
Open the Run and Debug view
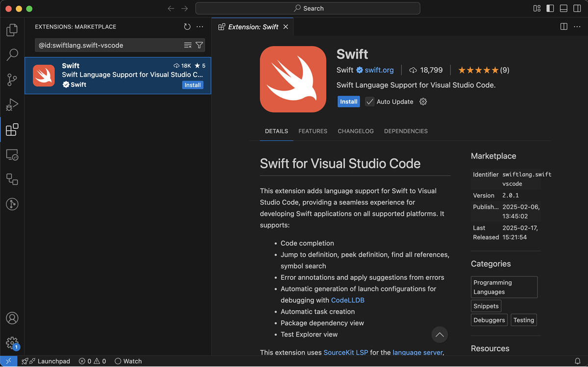click(12, 105)
